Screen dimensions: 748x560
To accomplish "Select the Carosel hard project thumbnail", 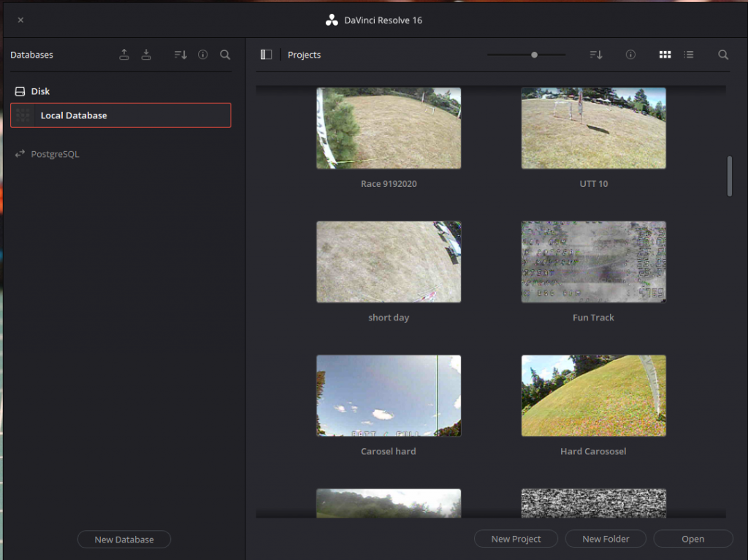I will point(389,396).
